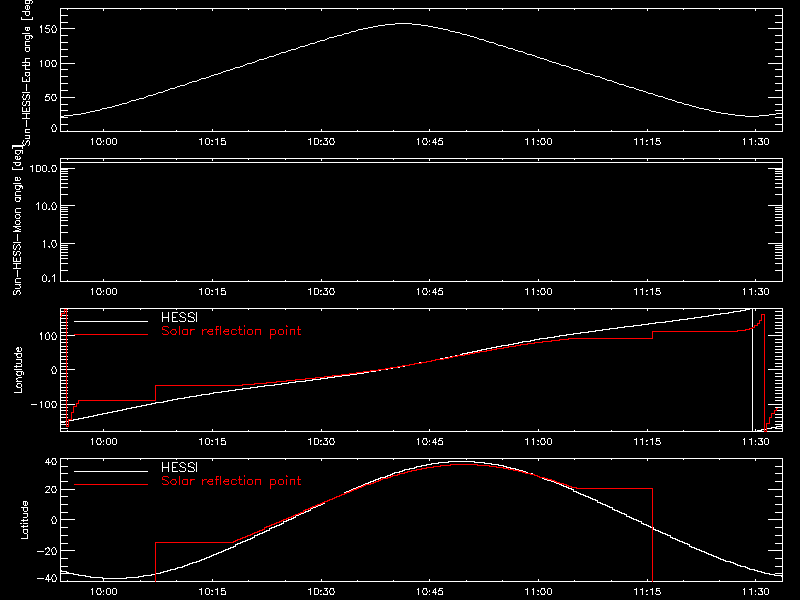800x600 pixels.
Task: Click 11:30 tick under Earth angle plot
Action: point(756,141)
